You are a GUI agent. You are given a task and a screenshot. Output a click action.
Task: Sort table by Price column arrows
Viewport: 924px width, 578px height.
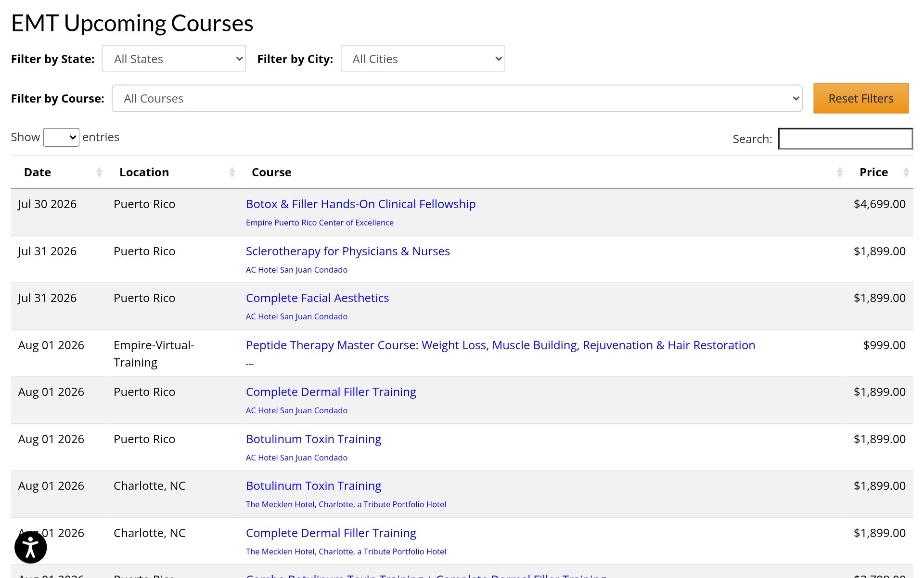906,172
